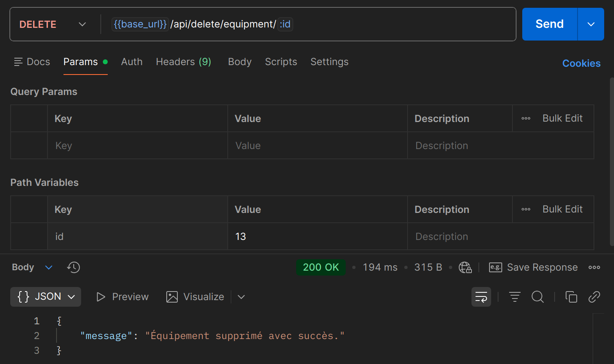Expand the Send button options arrow

tap(591, 24)
